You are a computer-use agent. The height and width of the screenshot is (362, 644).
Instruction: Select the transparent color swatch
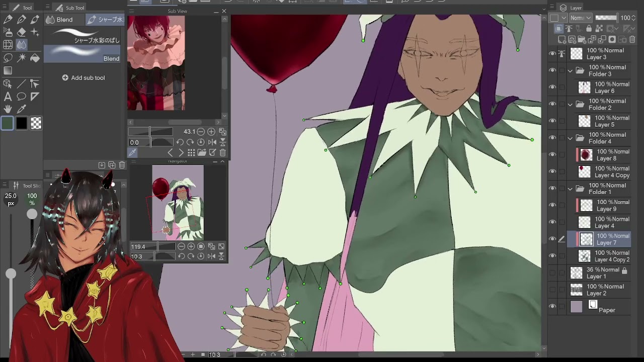tap(36, 123)
